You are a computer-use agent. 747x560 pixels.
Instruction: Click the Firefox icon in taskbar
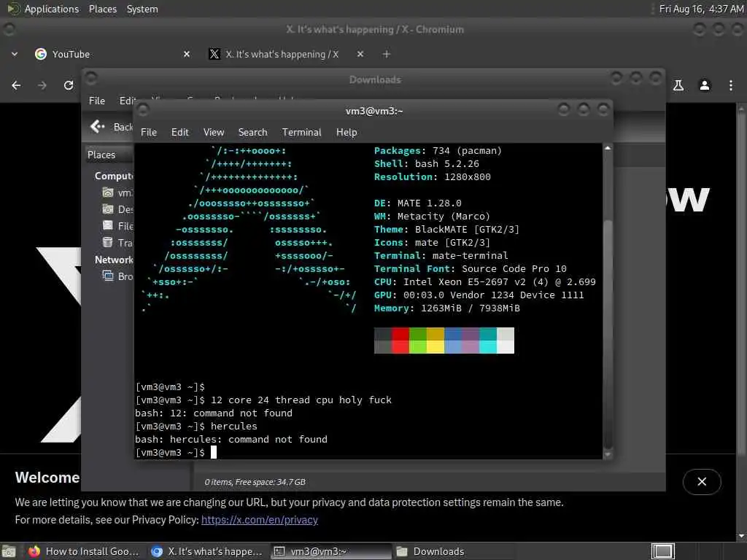(x=34, y=551)
